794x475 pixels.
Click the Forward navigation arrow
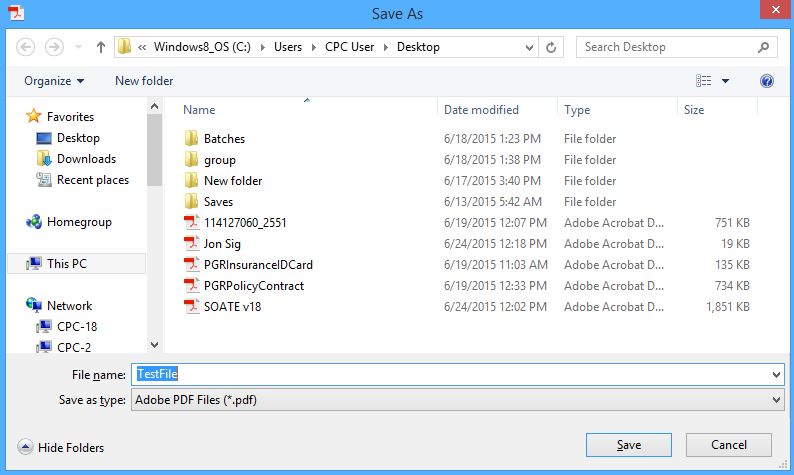click(54, 47)
